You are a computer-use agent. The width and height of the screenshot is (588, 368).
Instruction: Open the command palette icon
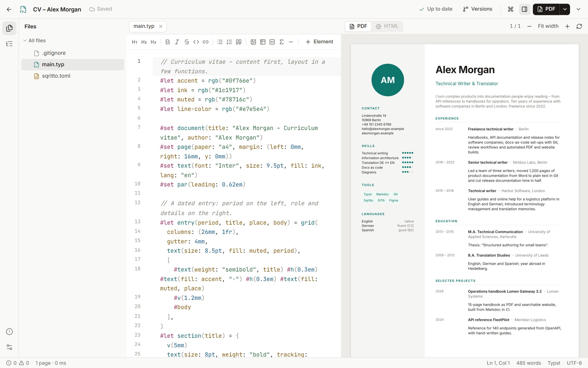pyautogui.click(x=510, y=9)
